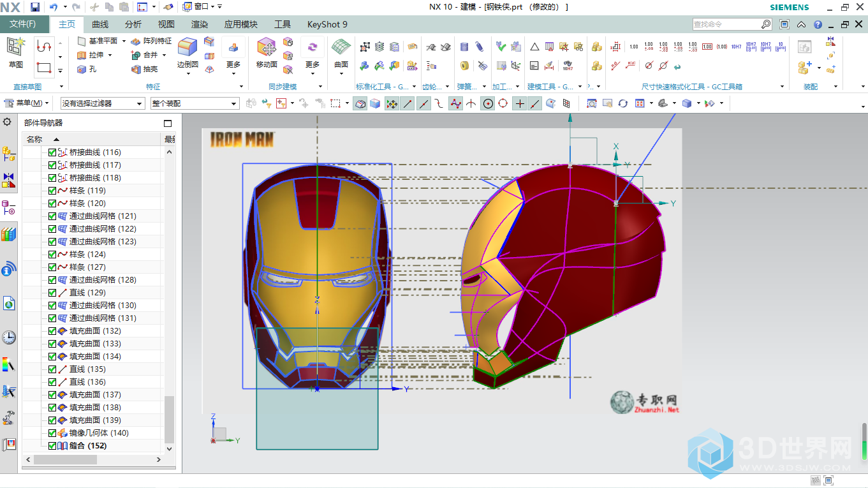
Task: Open the Constraint Navigator sidebar icon
Action: pyautogui.click(x=9, y=181)
